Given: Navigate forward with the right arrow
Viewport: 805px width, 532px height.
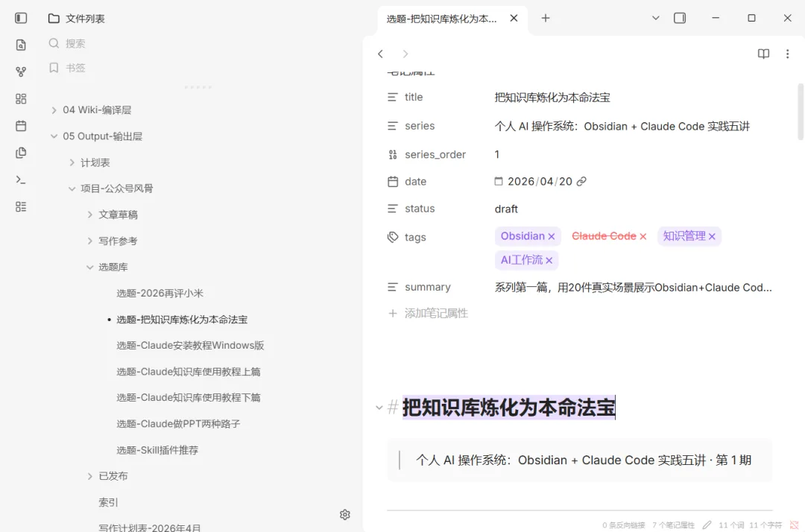Looking at the screenshot, I should pos(405,54).
